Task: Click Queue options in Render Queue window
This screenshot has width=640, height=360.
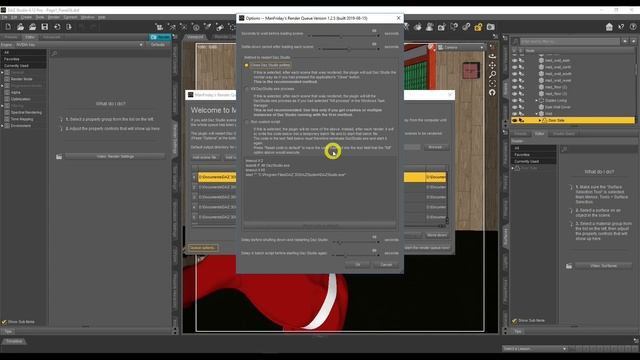Action: [x=202, y=248]
